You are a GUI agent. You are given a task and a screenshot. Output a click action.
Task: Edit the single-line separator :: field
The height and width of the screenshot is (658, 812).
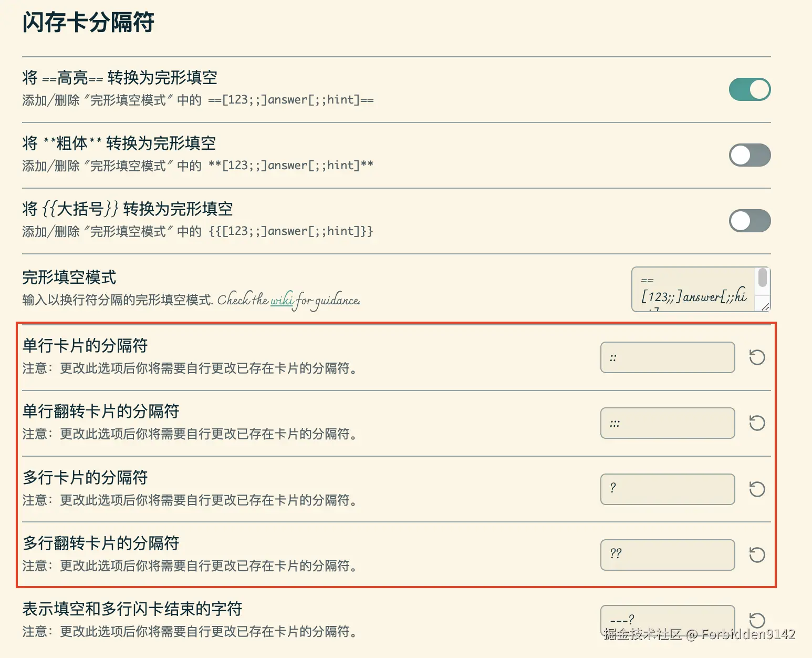(668, 357)
